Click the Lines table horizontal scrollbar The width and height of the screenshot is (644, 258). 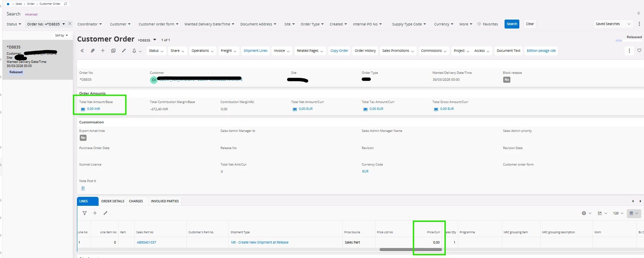tap(410, 250)
